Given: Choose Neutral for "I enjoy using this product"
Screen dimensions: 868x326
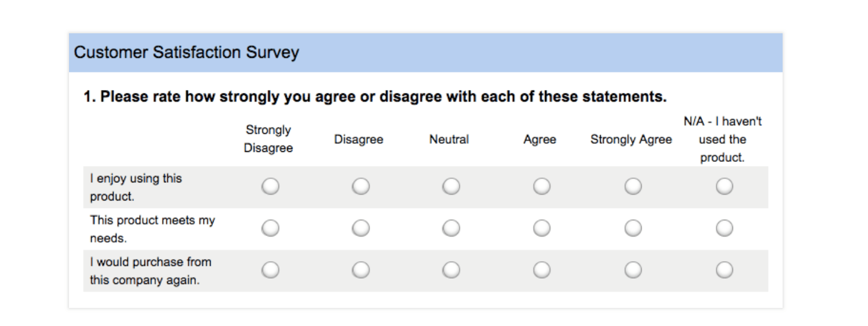Looking at the screenshot, I should tap(451, 186).
